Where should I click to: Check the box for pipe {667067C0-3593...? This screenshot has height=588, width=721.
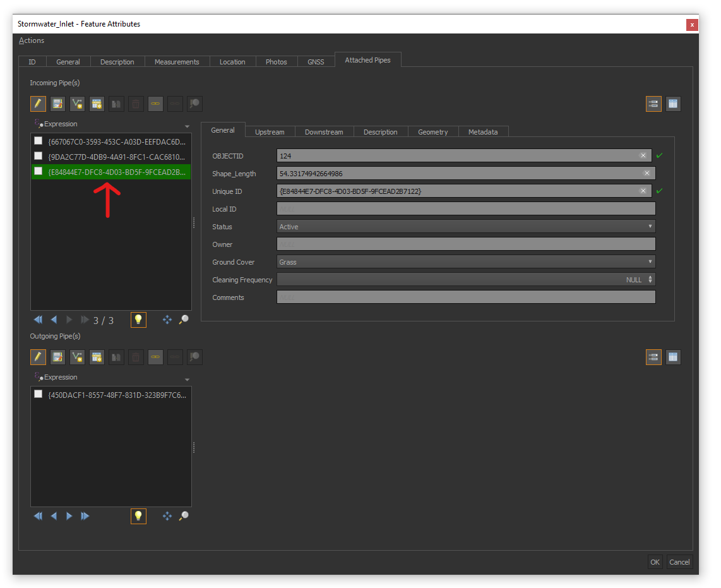[x=38, y=141]
